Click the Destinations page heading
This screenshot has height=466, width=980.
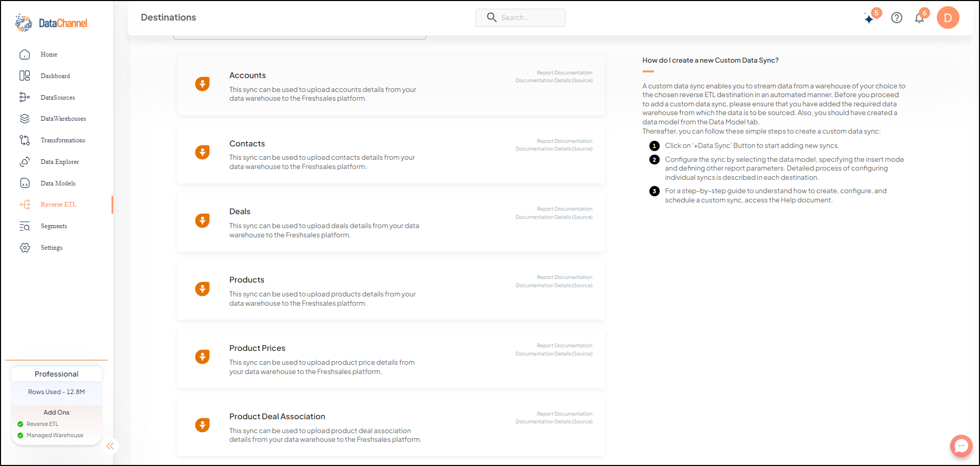[x=169, y=17]
